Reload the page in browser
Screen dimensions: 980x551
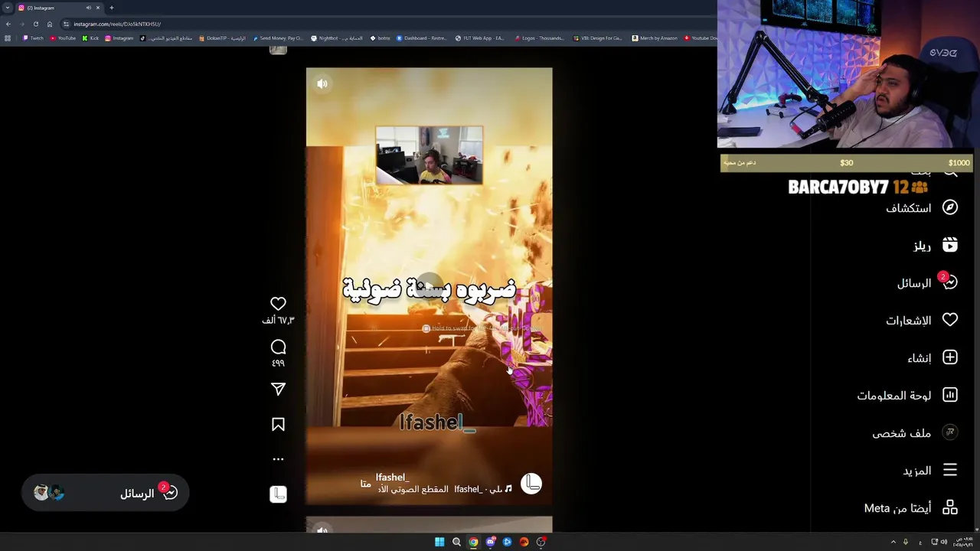35,24
